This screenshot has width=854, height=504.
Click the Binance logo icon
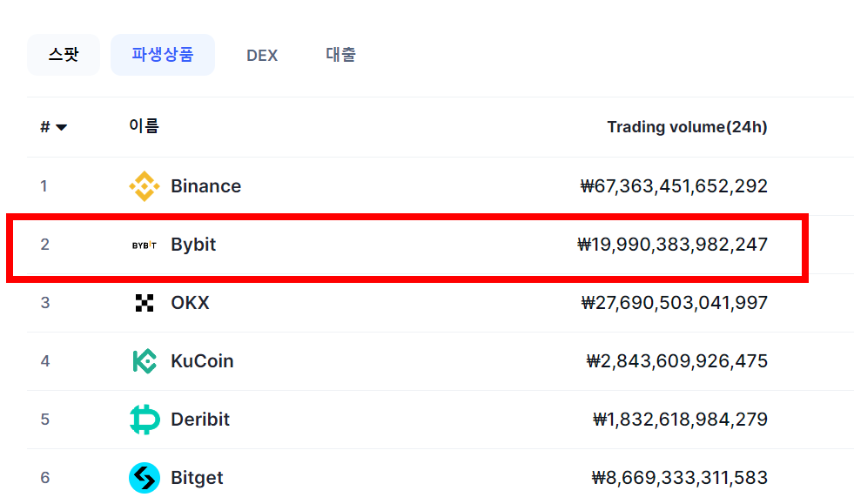(x=145, y=186)
